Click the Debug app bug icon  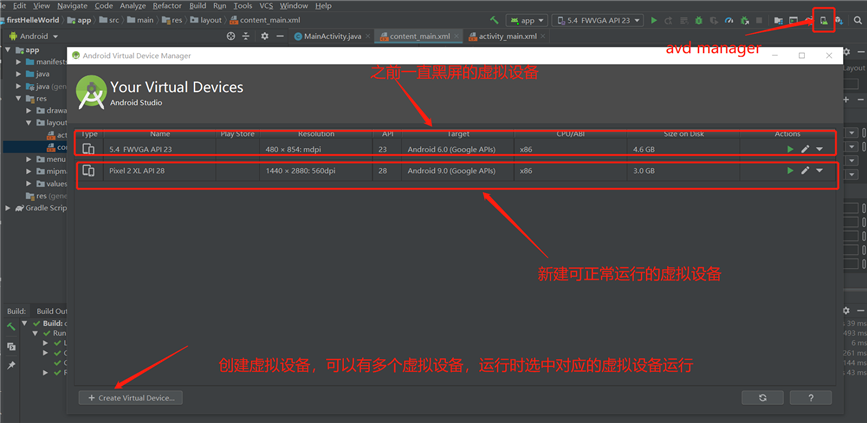pyautogui.click(x=699, y=20)
